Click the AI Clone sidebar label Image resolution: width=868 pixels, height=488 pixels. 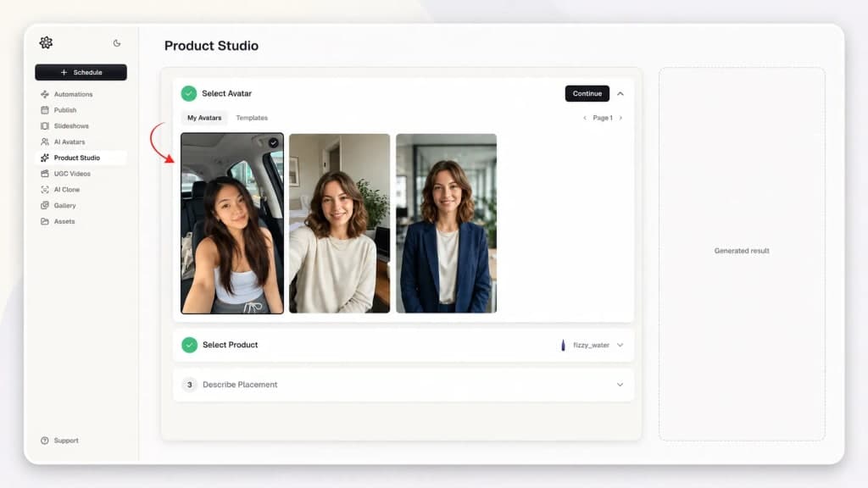[x=67, y=189]
